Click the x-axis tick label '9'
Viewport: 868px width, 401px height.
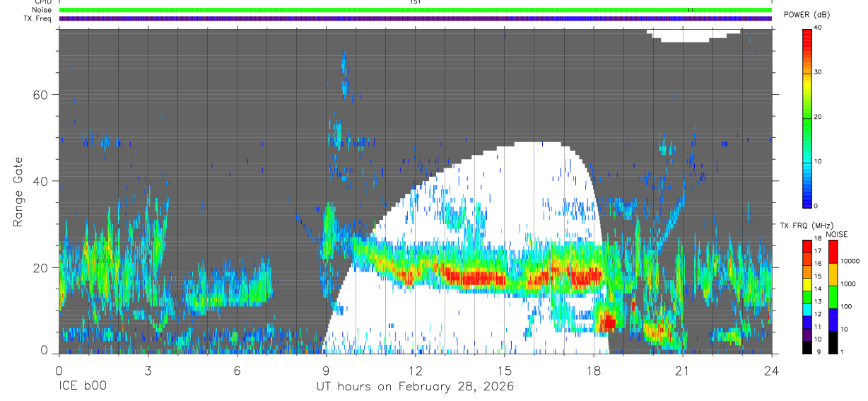point(326,370)
